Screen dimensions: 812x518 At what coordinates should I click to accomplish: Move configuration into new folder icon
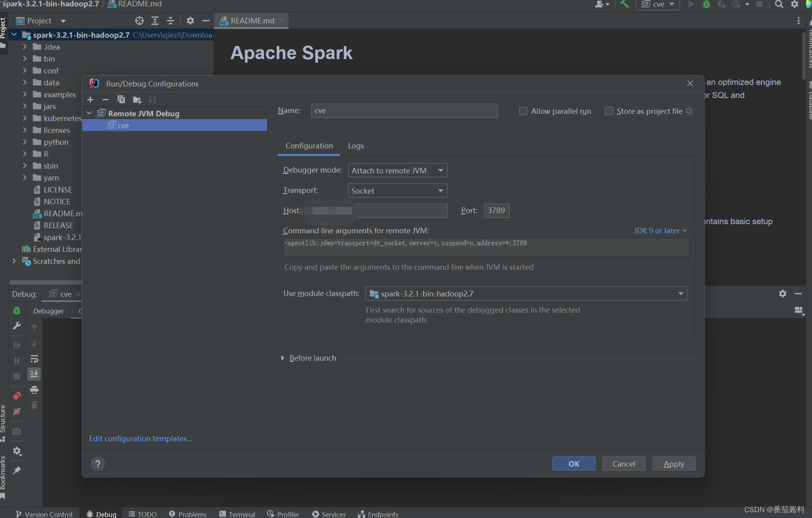137,100
